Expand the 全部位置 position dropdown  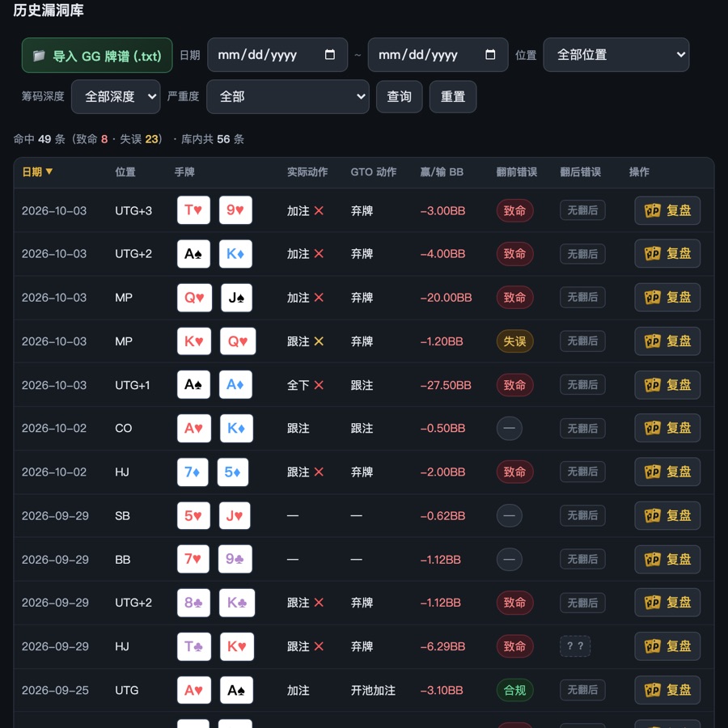[x=616, y=55]
